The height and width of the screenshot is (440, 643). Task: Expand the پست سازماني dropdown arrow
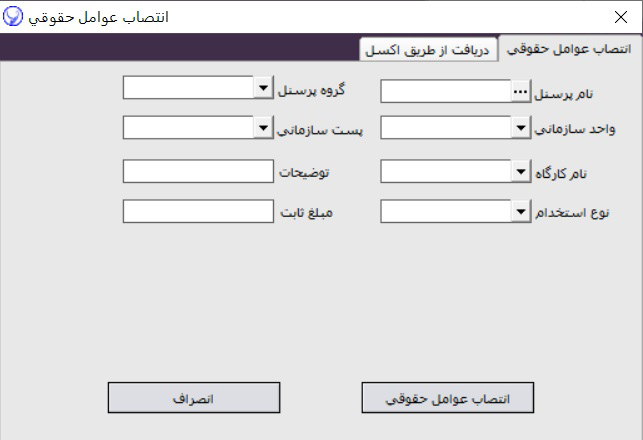(x=262, y=128)
